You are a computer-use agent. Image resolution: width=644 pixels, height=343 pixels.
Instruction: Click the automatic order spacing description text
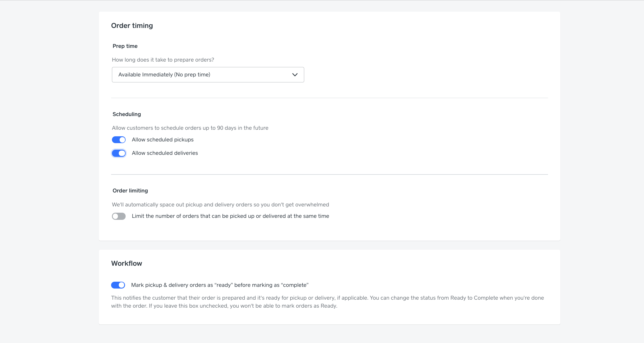pyautogui.click(x=220, y=205)
